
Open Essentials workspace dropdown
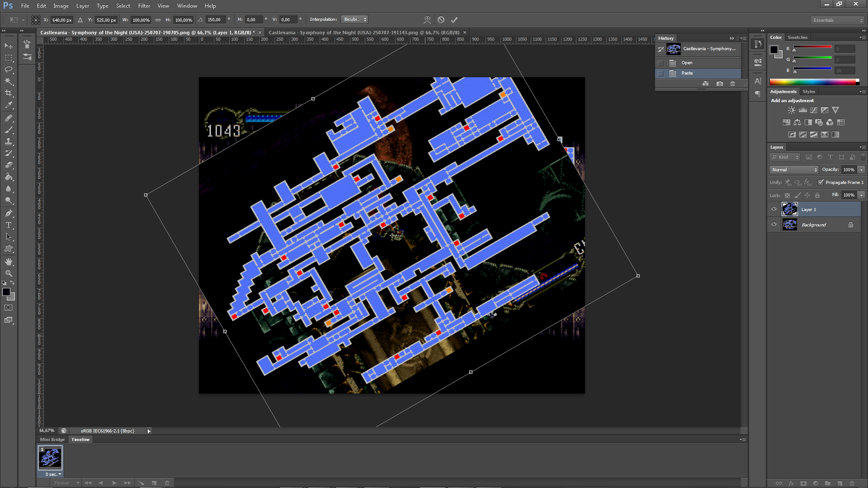tap(837, 20)
